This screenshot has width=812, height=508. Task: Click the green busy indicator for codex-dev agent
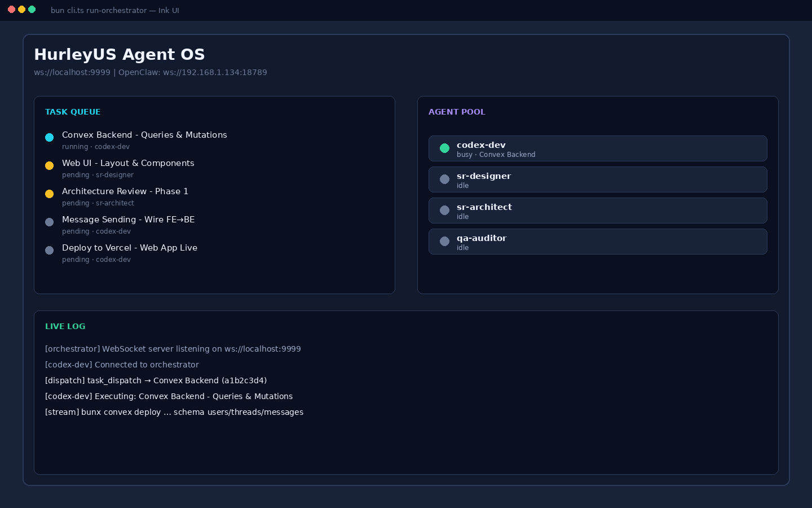[x=444, y=148]
